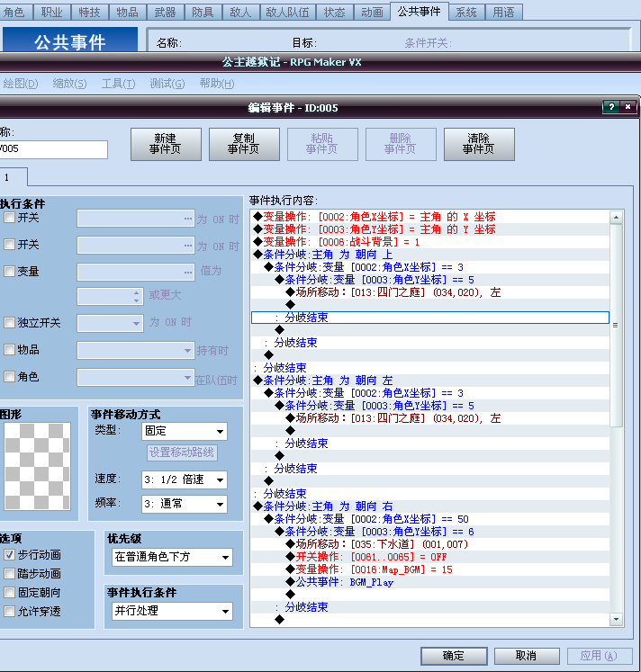Switch to the 用语 database tab
641x672 pixels.
click(503, 12)
